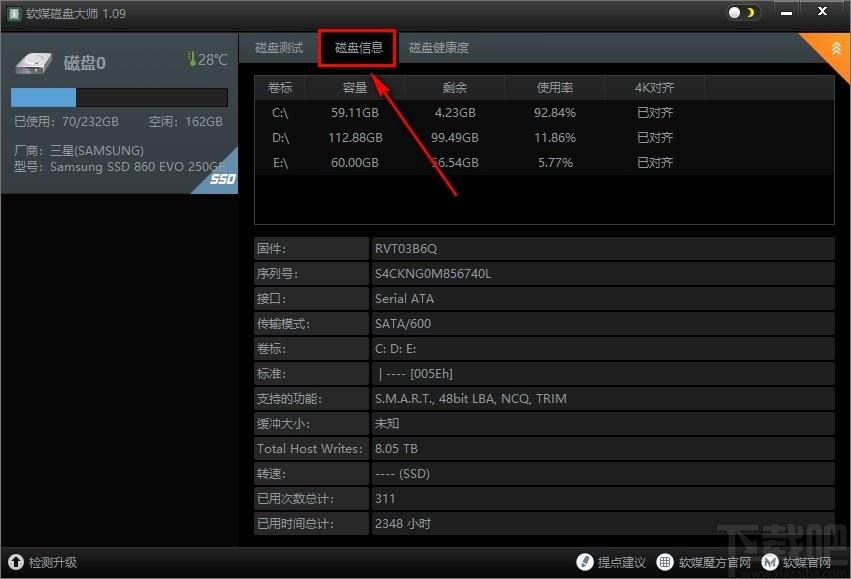Click the serial number S4CKNG0M856740L
This screenshot has width=851, height=579.
[x=433, y=273]
